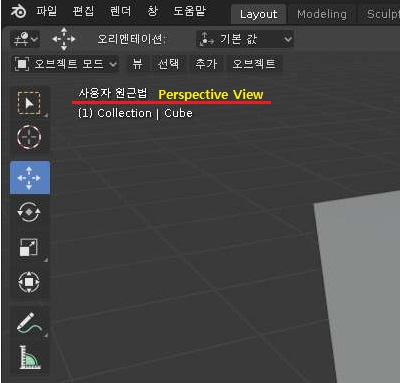Open the 렌더 menu
Viewport: 400px width, 383px height.
point(121,11)
